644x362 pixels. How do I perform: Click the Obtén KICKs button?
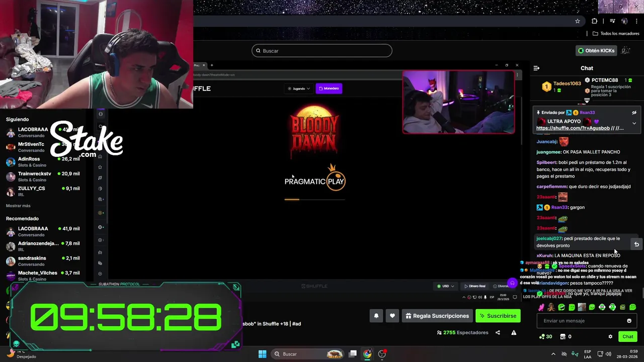point(596,51)
